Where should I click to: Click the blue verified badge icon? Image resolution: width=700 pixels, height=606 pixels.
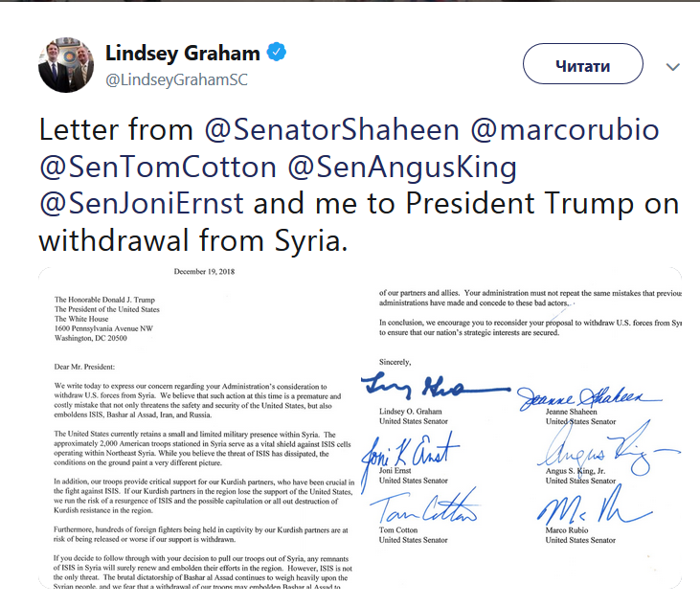(x=278, y=53)
